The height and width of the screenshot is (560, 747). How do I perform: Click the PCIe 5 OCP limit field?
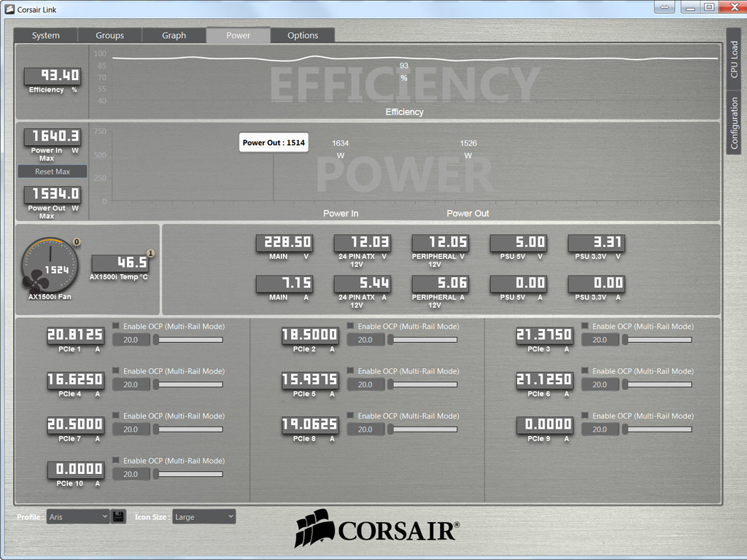pos(365,385)
